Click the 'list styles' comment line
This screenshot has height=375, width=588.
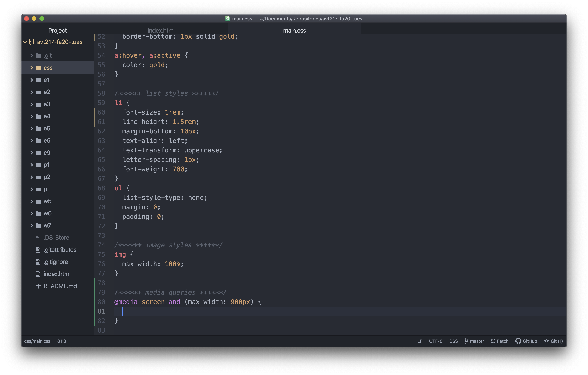166,93
